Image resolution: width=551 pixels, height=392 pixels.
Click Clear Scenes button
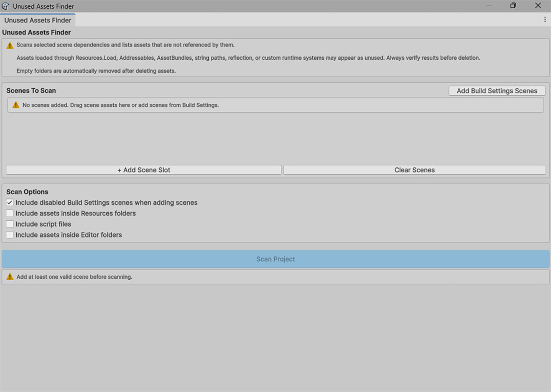414,170
